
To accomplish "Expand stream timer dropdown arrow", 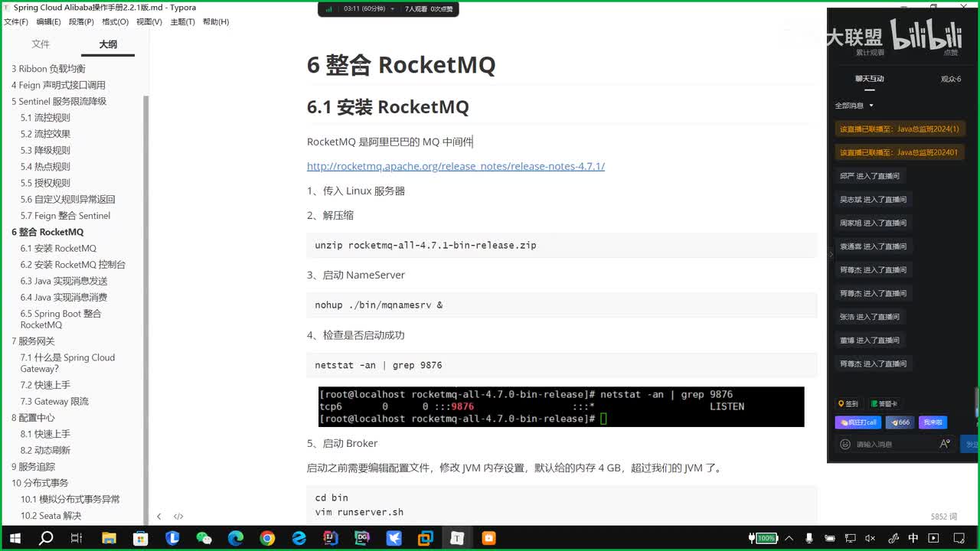I will [x=393, y=9].
